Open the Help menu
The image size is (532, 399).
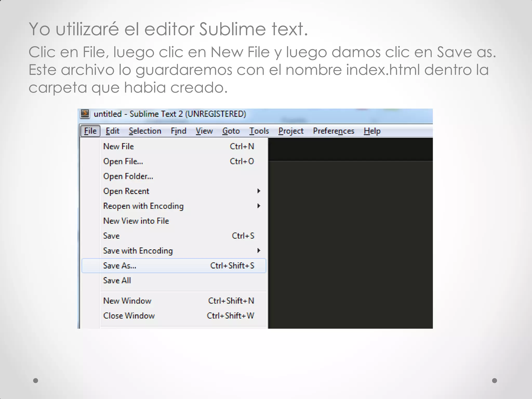pyautogui.click(x=372, y=131)
